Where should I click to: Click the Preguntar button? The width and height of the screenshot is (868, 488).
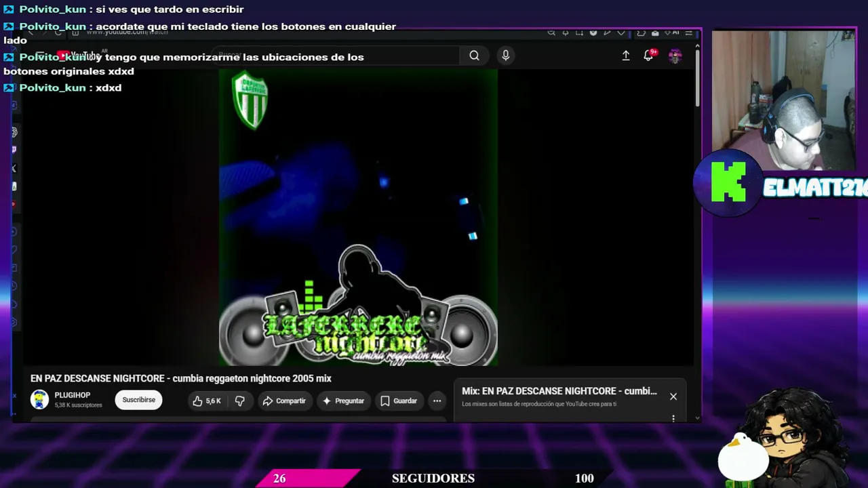pyautogui.click(x=344, y=401)
